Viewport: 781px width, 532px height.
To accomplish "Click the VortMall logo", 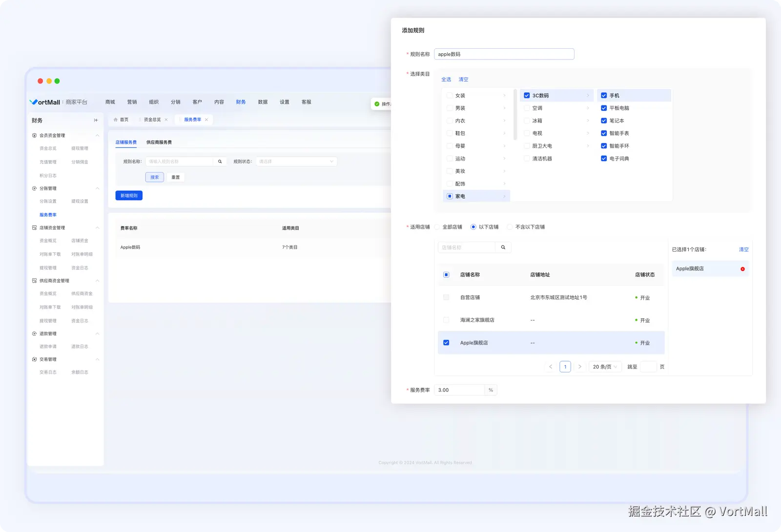I will (x=45, y=102).
